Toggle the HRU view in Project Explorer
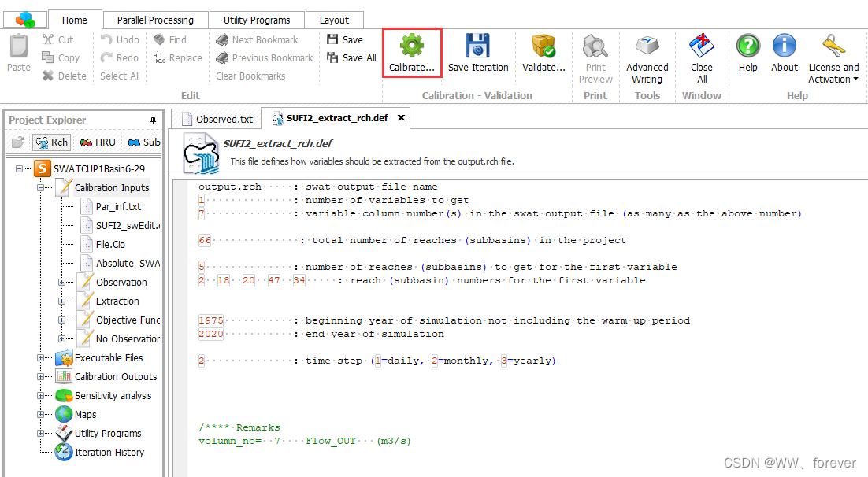Screen dimensions: 868x477 coord(96,142)
